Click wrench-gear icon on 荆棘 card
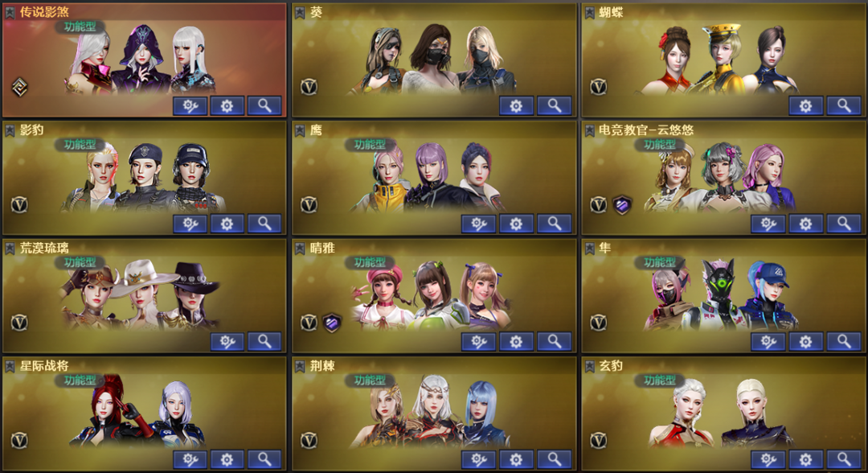This screenshot has width=868, height=473. (x=478, y=459)
